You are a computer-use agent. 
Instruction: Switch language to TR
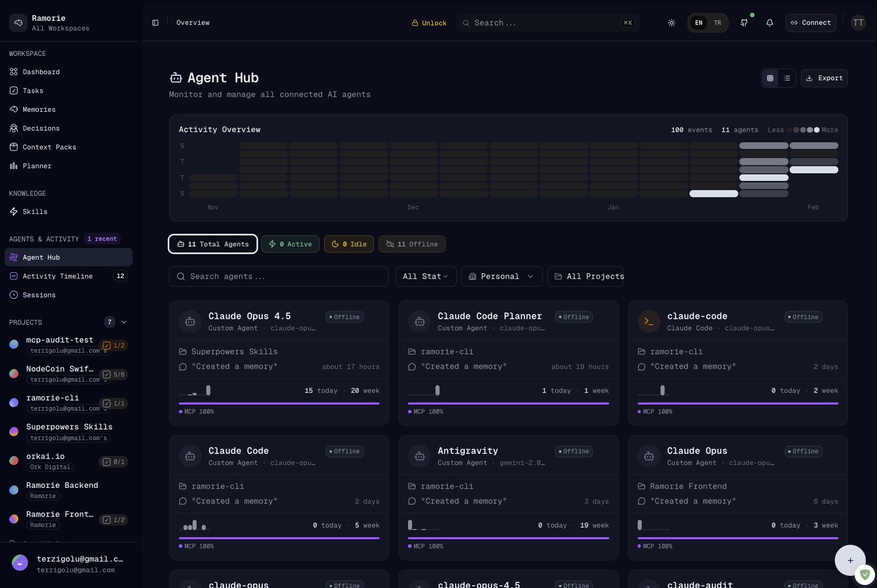click(717, 23)
